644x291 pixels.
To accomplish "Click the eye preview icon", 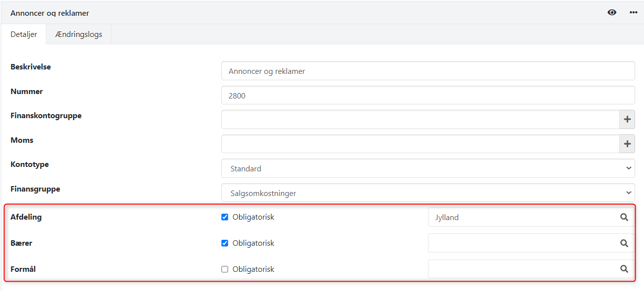I will [612, 12].
